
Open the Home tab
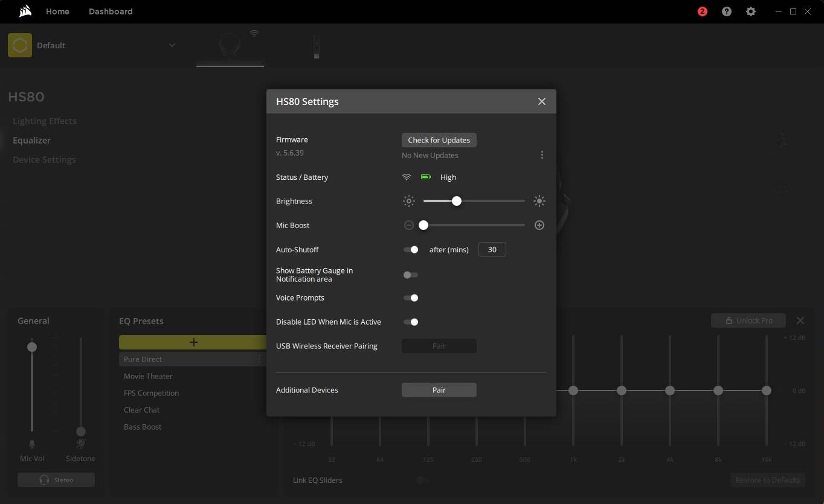pos(57,11)
